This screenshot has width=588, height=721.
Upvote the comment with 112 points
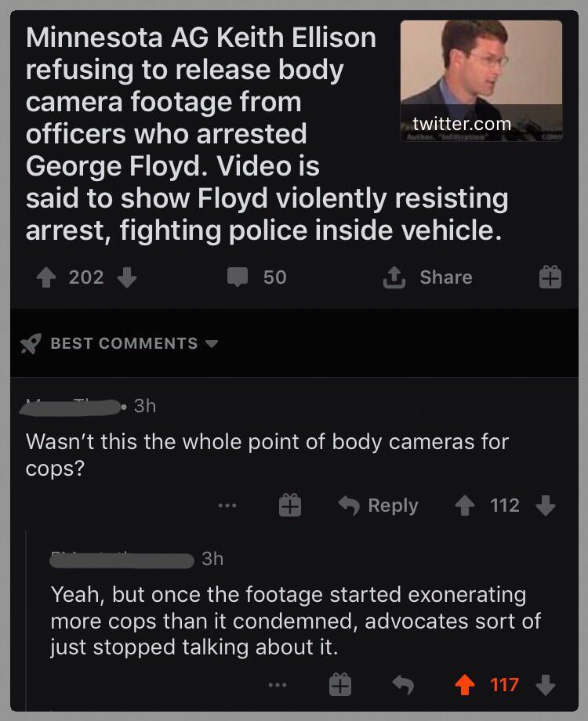(x=466, y=506)
